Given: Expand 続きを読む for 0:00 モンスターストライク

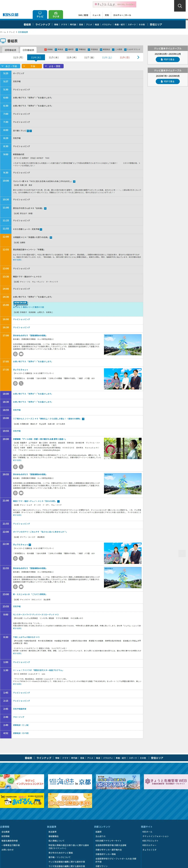Looking at the screenshot, I should [x=17, y=628].
